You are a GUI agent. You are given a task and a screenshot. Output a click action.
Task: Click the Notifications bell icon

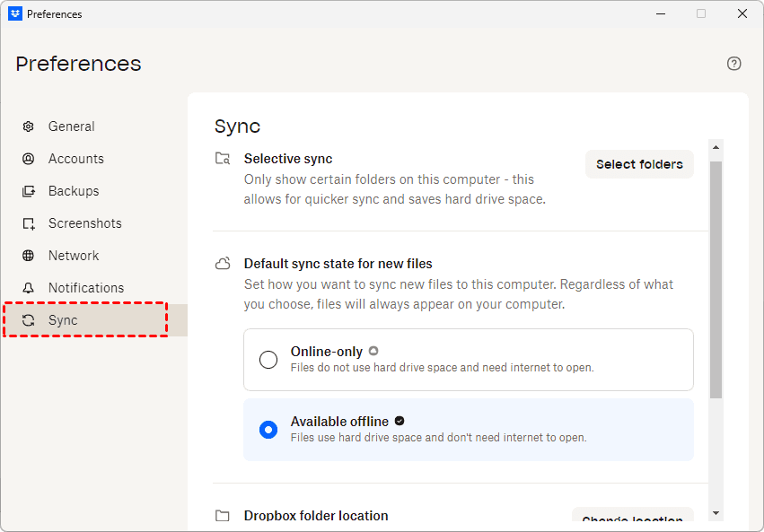pyautogui.click(x=29, y=288)
